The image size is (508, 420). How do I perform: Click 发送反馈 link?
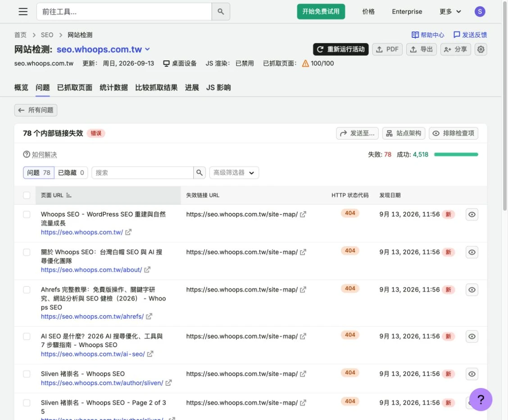(470, 35)
